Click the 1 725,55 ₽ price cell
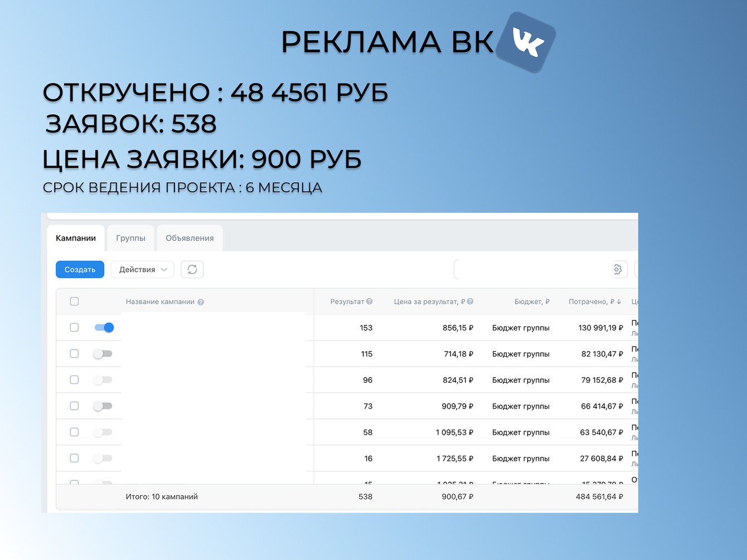Screen dimensions: 747x560 (x=455, y=459)
